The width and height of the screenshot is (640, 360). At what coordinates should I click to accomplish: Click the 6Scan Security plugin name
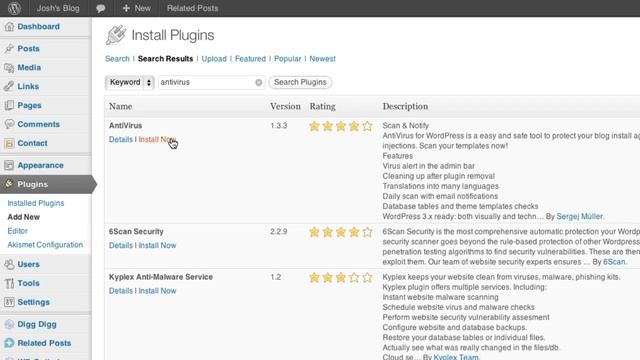click(x=136, y=232)
